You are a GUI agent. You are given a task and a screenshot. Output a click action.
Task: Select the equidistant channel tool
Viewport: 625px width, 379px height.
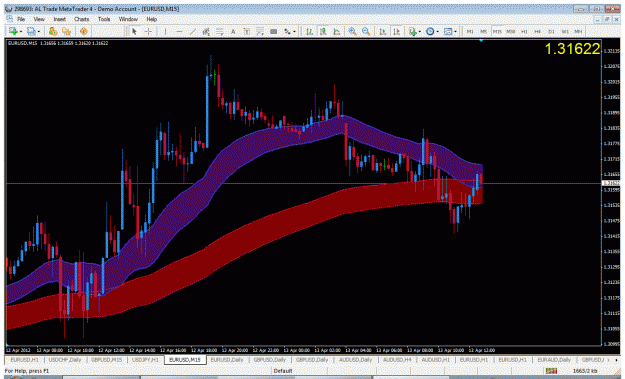pyautogui.click(x=206, y=31)
